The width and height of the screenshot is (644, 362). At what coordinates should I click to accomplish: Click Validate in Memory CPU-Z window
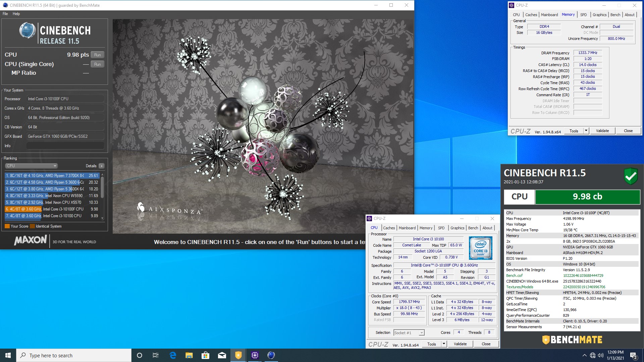click(602, 131)
